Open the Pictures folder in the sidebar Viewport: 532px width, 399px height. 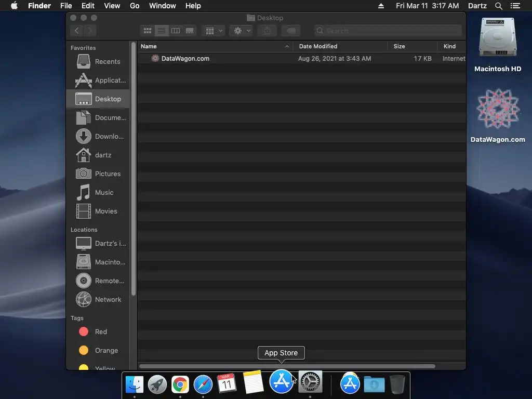pyautogui.click(x=98, y=174)
